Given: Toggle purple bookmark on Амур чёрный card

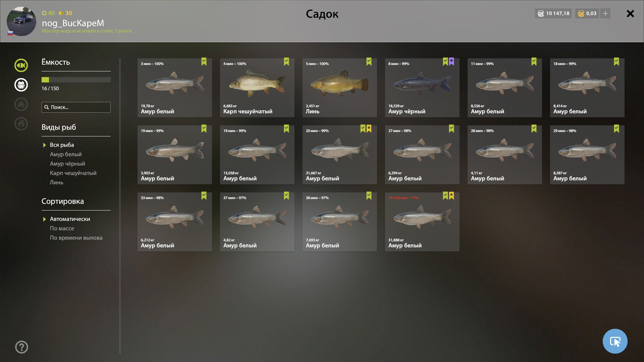Looking at the screenshot, I should click(451, 62).
